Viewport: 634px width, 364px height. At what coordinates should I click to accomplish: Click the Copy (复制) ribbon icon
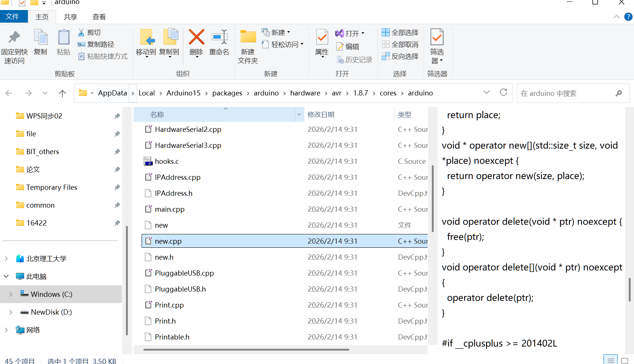41,42
